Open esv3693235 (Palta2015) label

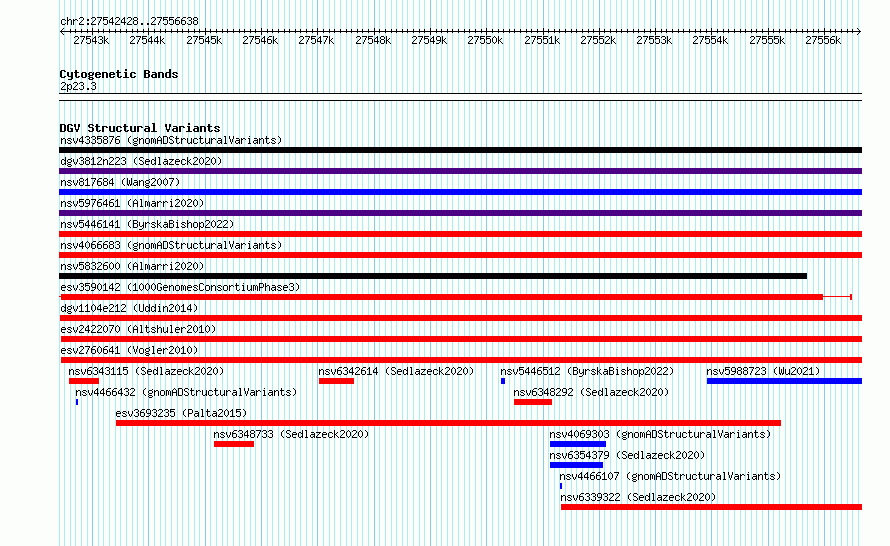[181, 413]
